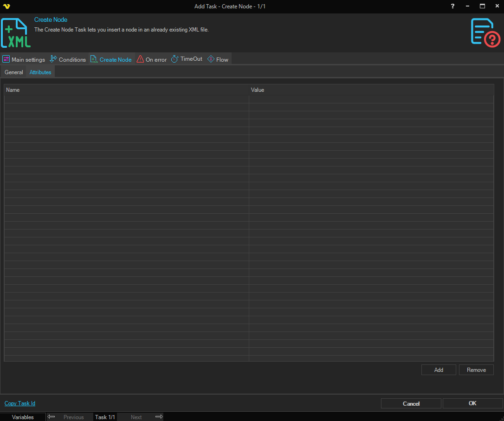Click the right arrow beside Next
Viewport: 504px width, 421px height.
click(x=159, y=417)
